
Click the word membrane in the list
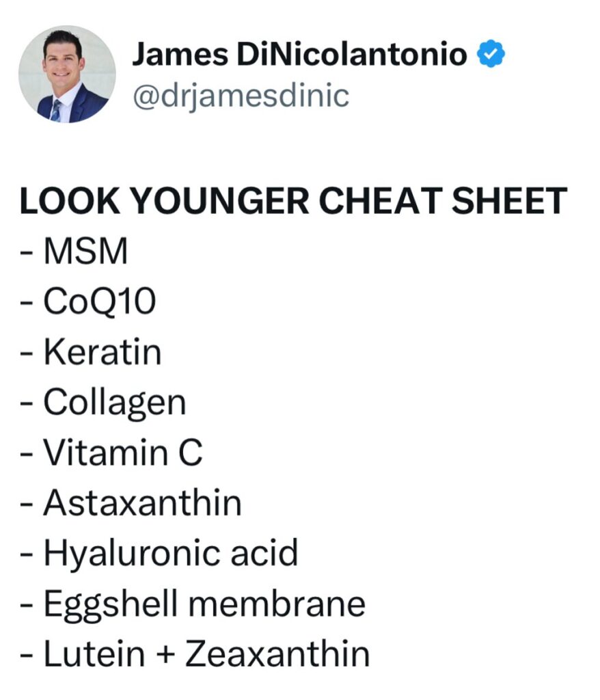(x=277, y=604)
